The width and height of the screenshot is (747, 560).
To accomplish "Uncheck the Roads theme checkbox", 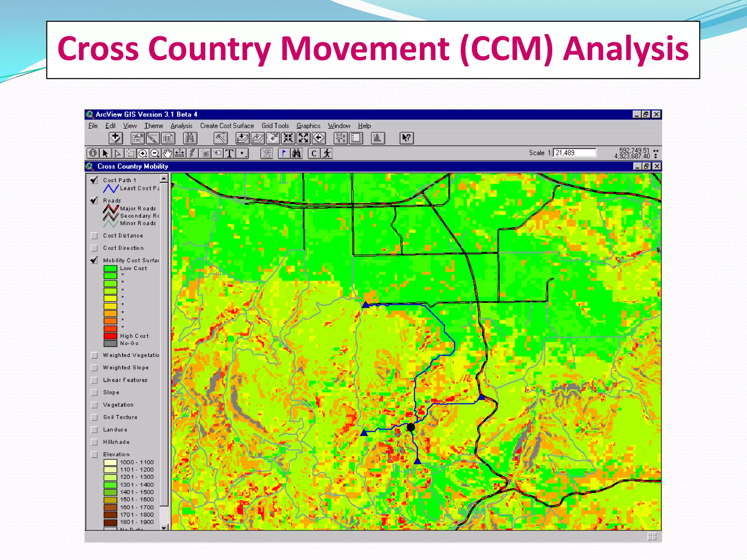I will 94,201.
